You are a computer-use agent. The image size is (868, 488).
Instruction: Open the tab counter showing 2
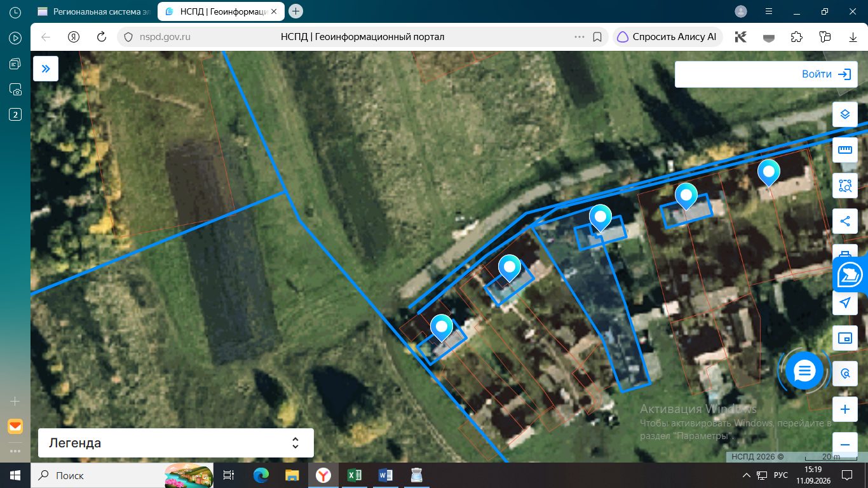(15, 115)
